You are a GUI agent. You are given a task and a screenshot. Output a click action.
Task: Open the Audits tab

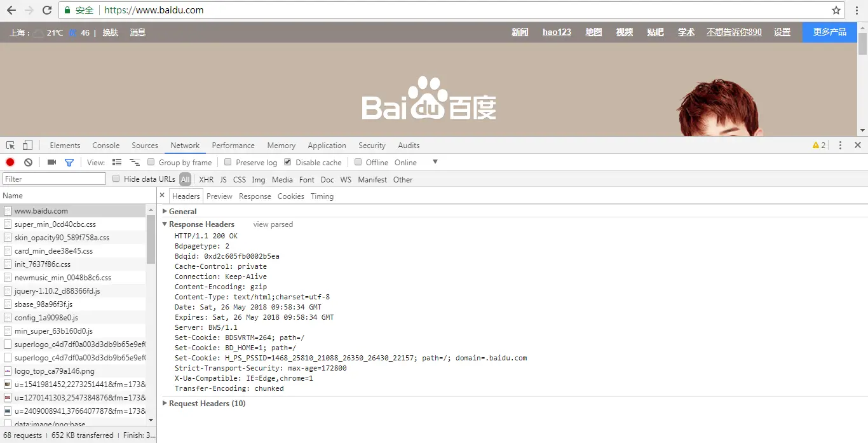[409, 146]
